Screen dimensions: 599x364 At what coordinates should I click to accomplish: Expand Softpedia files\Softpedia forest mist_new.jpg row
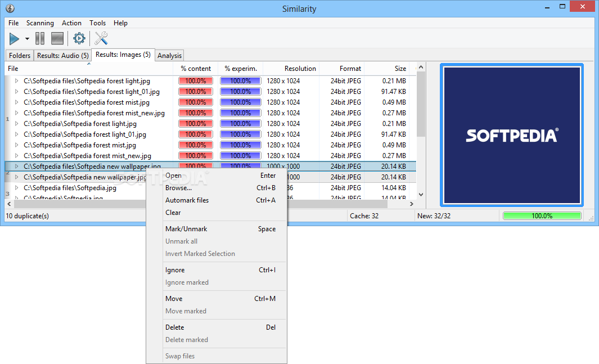coord(16,113)
